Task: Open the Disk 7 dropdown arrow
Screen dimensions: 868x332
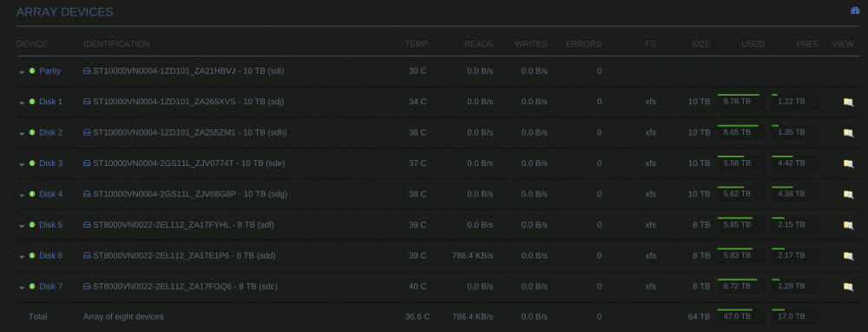Action: click(22, 287)
